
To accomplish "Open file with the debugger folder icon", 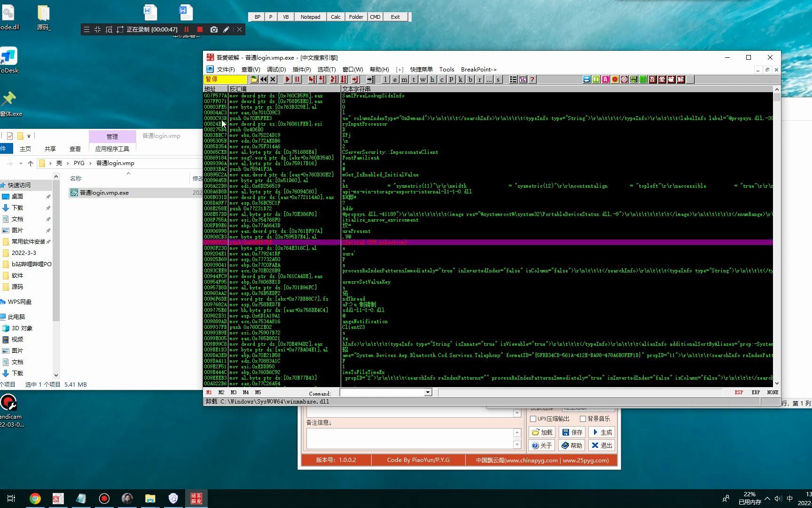I will coord(254,79).
